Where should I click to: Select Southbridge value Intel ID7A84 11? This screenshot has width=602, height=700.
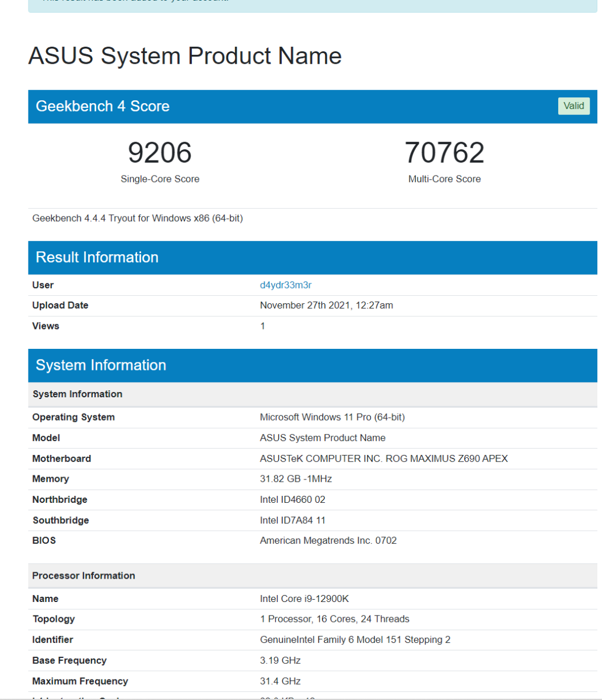pyautogui.click(x=293, y=520)
